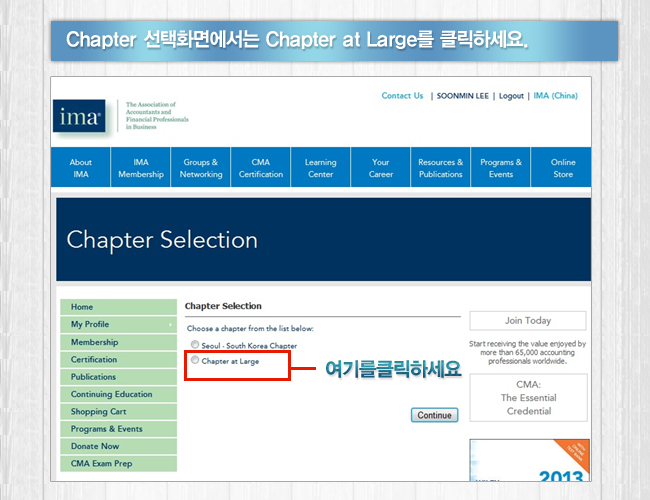The image size is (650, 500).
Task: Click the 2013 promotional banner image
Action: pos(529,460)
